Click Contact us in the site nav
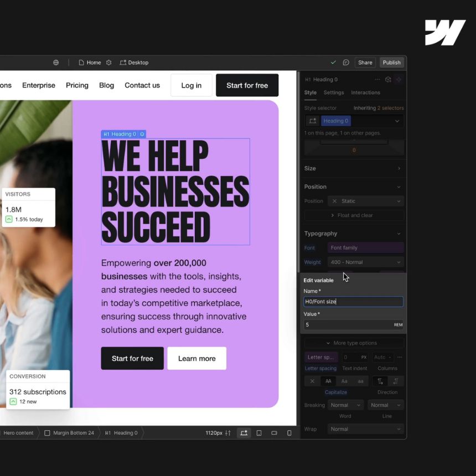The image size is (476, 476). (142, 85)
